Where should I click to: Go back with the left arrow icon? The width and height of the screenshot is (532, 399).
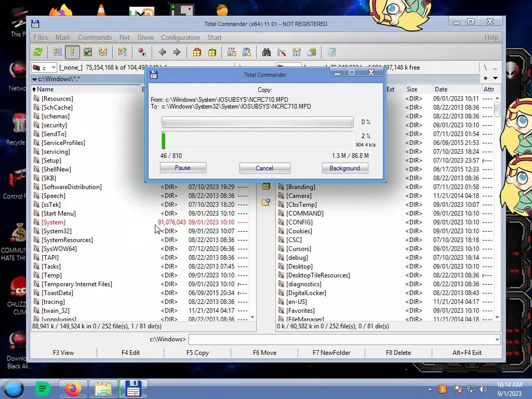coord(162,52)
